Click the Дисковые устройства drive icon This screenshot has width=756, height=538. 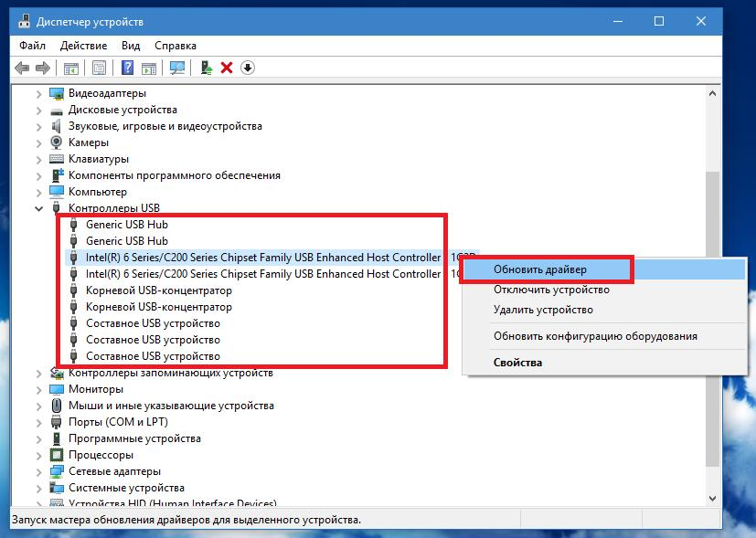[x=57, y=111]
